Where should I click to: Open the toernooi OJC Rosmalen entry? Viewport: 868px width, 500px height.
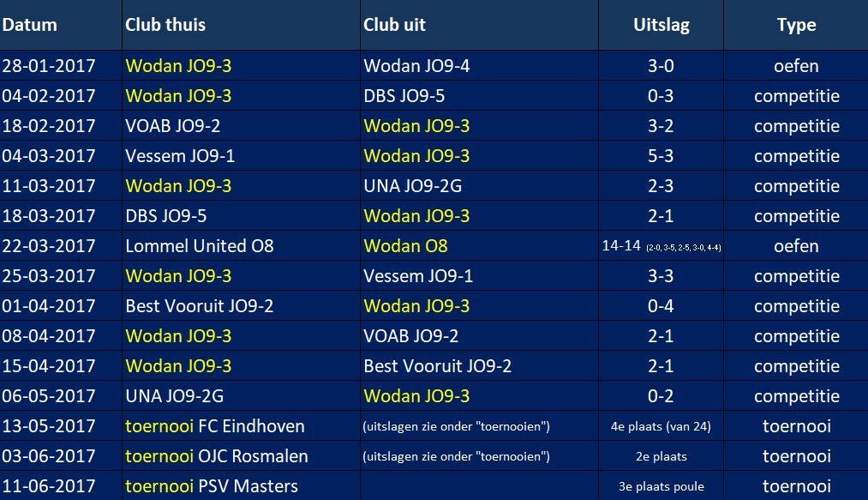pos(217,456)
